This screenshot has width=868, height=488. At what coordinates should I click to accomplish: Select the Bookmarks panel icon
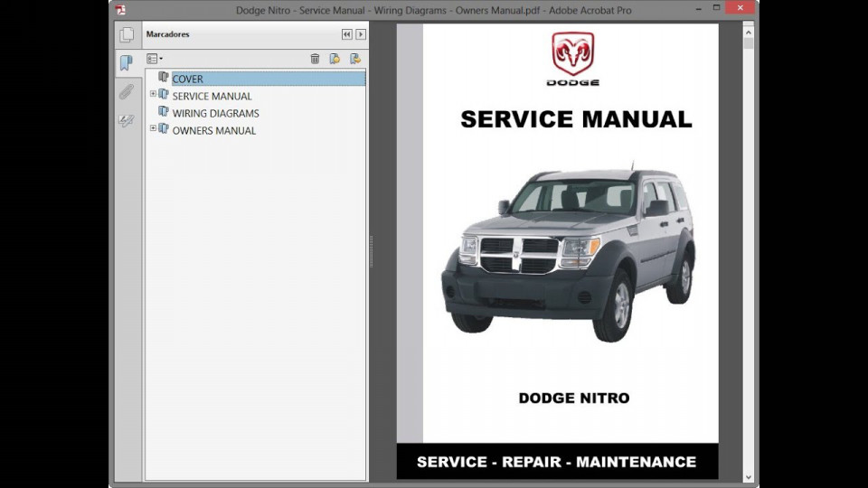(x=127, y=62)
